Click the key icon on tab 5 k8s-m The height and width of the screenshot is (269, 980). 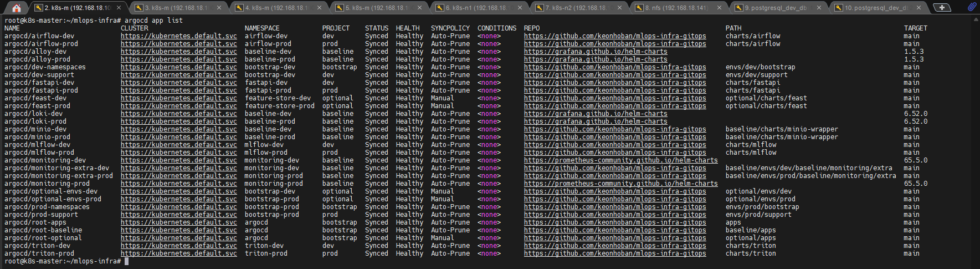(x=340, y=8)
